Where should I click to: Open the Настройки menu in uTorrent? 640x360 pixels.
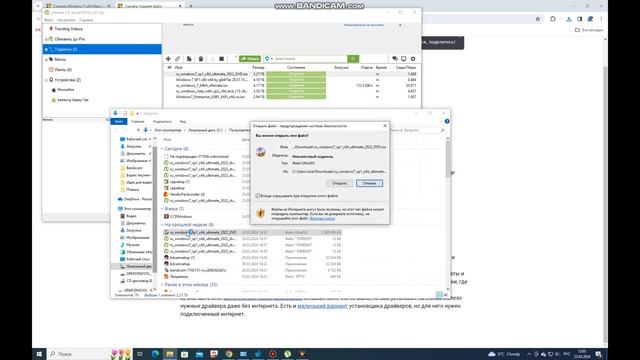tap(66, 20)
